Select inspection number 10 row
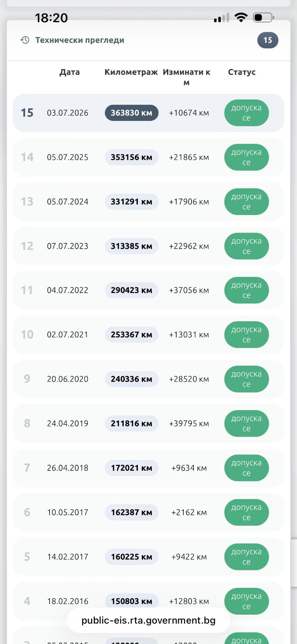Screen dimensions: 297x644 [148, 335]
